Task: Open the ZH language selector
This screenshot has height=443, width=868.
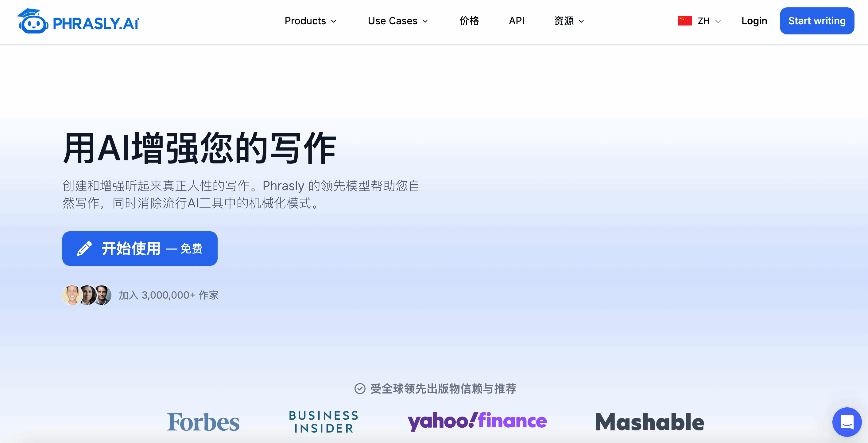Action: 700,21
